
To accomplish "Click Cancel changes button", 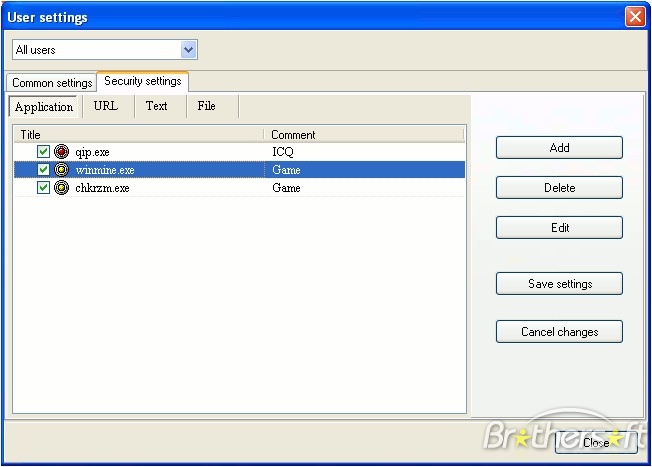I will click(559, 331).
